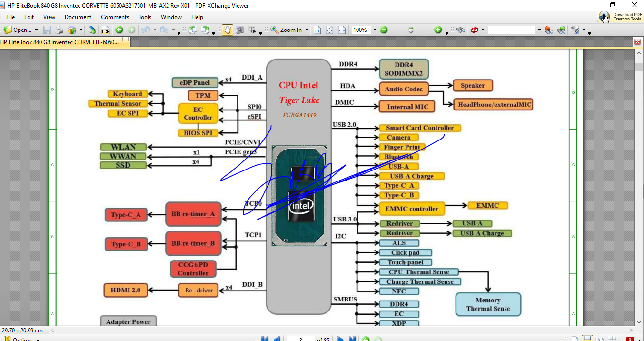Open the View menu
Image resolution: width=644 pixels, height=341 pixels.
coord(49,17)
